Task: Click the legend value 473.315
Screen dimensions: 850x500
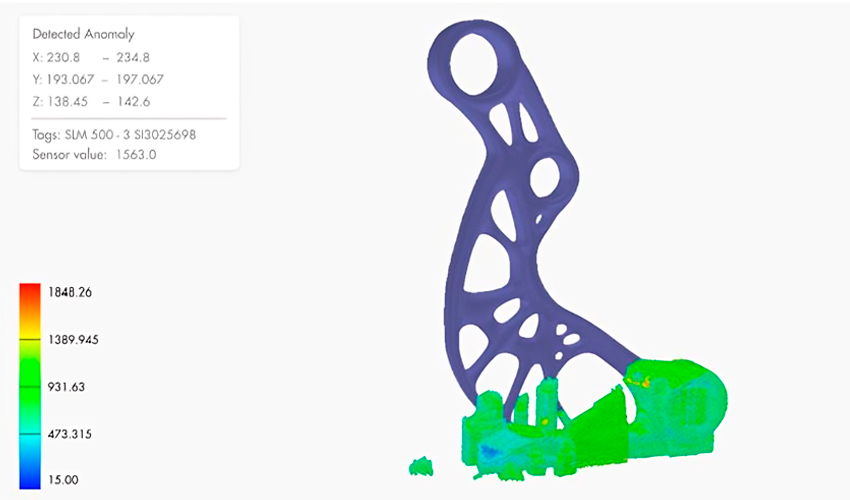Action: tap(69, 434)
